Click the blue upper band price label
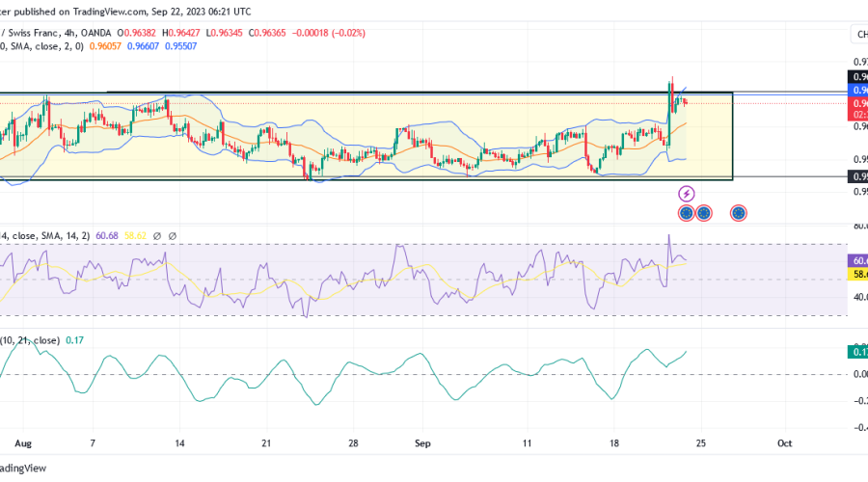Screen dimensions: 868x482 pos(857,91)
